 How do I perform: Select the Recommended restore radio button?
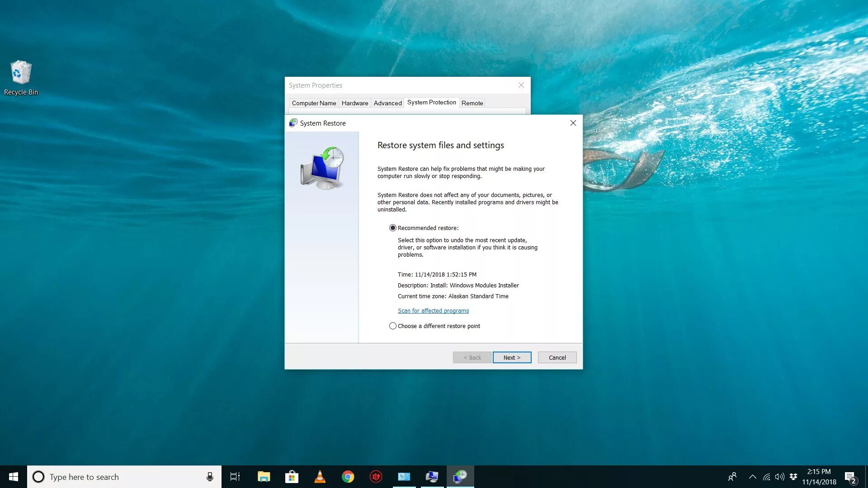(393, 228)
